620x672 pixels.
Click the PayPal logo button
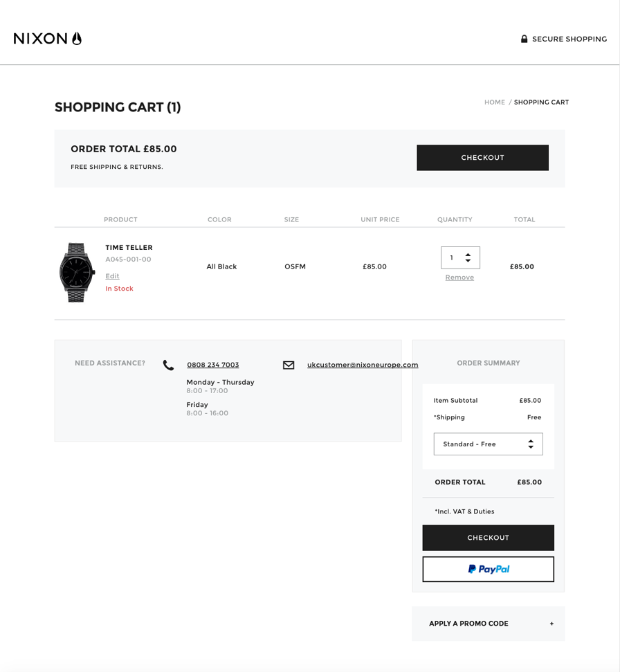pyautogui.click(x=488, y=569)
